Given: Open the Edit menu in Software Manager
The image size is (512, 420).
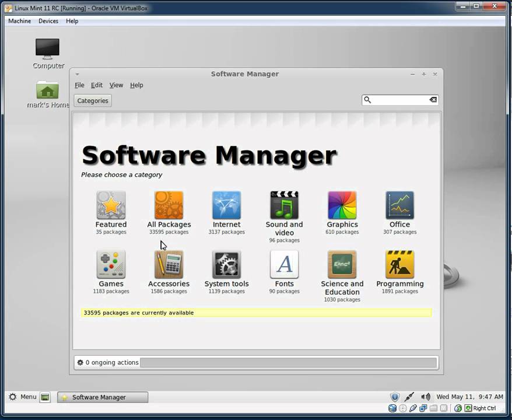Looking at the screenshot, I should [97, 85].
